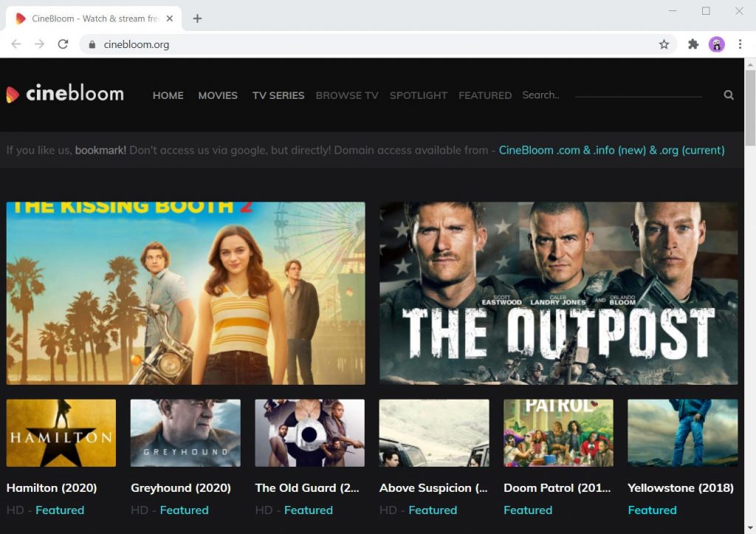Open The Kissing Booth 2 banner
The height and width of the screenshot is (534, 756).
pyautogui.click(x=185, y=293)
